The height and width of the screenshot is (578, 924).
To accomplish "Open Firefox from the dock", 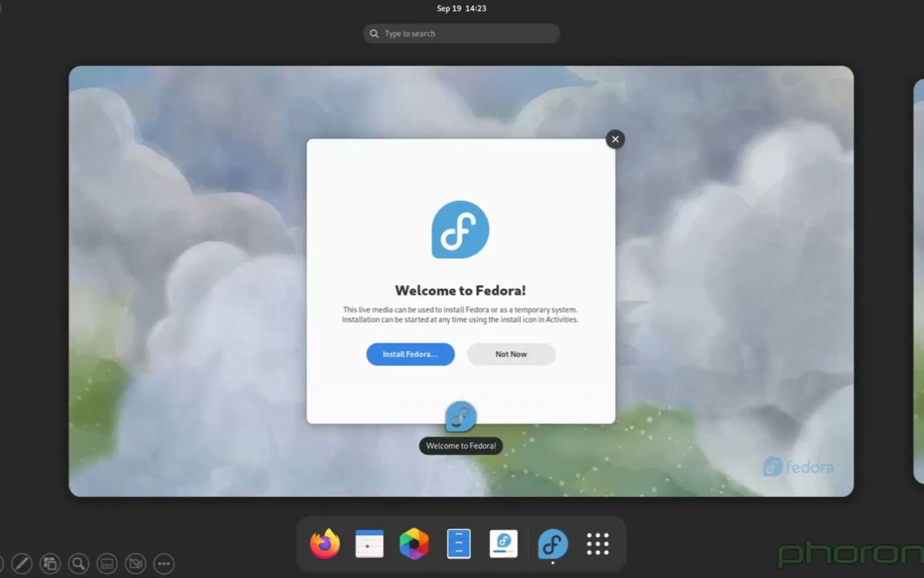I will (x=325, y=544).
